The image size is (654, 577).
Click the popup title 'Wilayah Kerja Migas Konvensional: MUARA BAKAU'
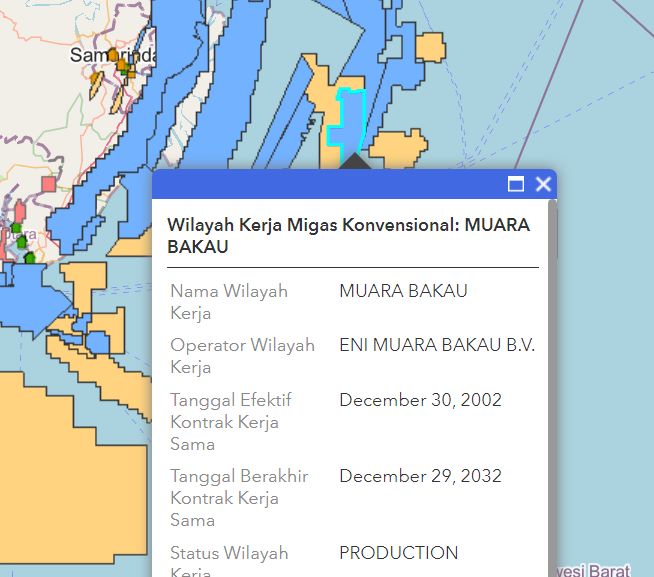click(348, 236)
